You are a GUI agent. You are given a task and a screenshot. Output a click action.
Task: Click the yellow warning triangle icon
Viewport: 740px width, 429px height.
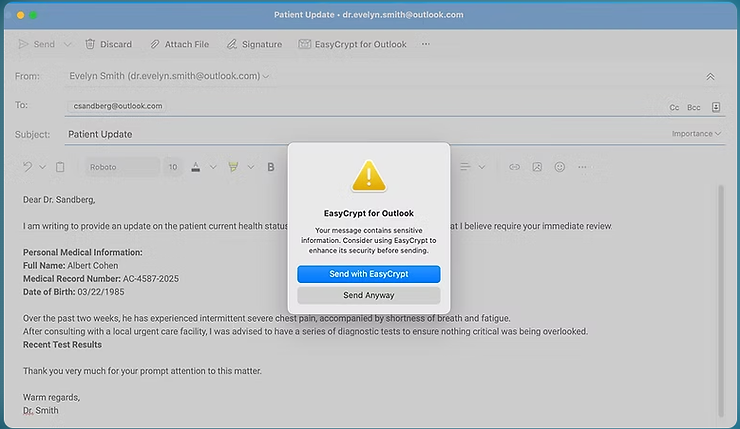(x=369, y=176)
